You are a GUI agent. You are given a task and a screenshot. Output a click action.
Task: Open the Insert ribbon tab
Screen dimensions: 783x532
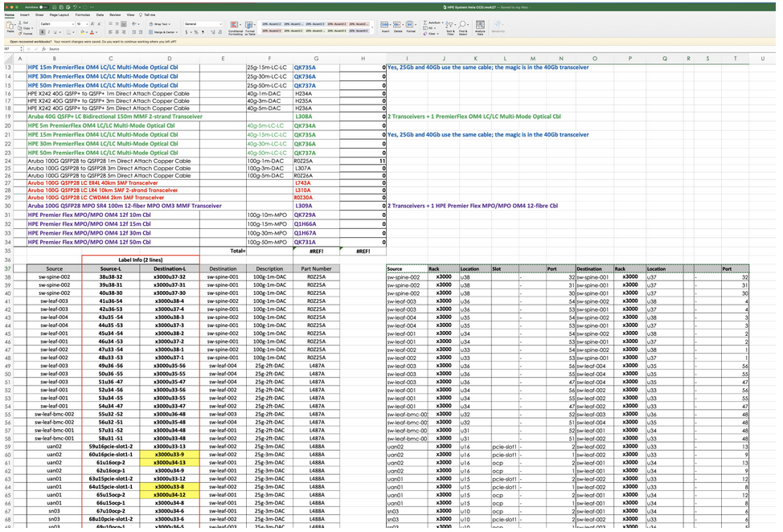coord(24,15)
